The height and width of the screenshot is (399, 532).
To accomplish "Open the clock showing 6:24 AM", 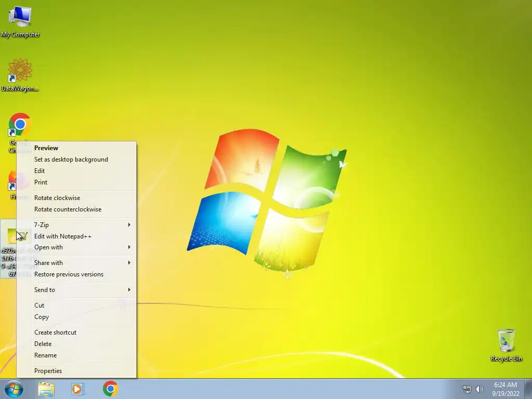I will coord(506,389).
